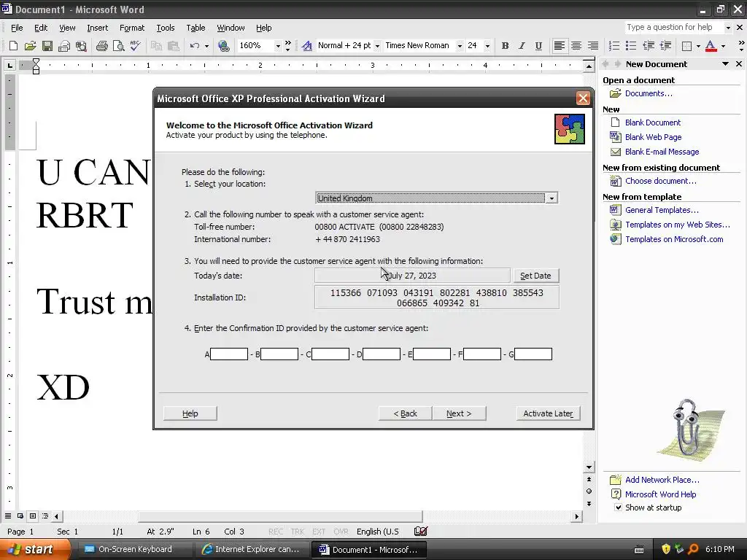Open the font size 24 dropdown

tap(487, 46)
